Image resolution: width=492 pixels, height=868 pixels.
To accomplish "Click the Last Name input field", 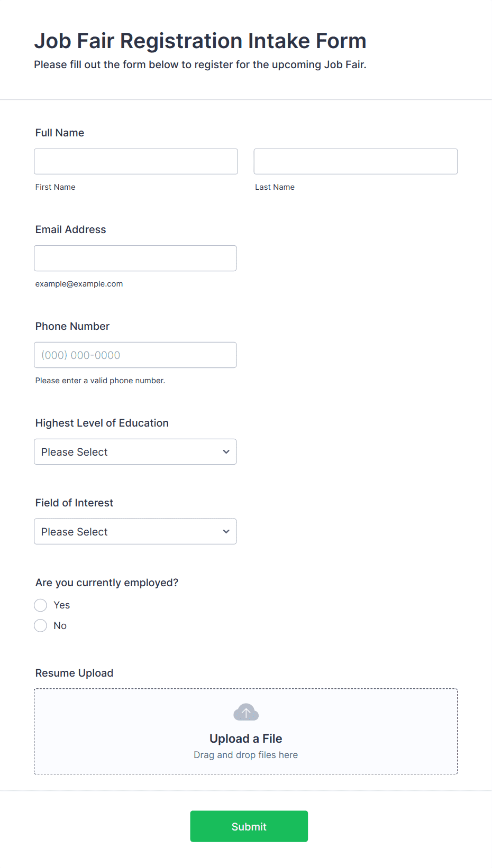I will (356, 161).
